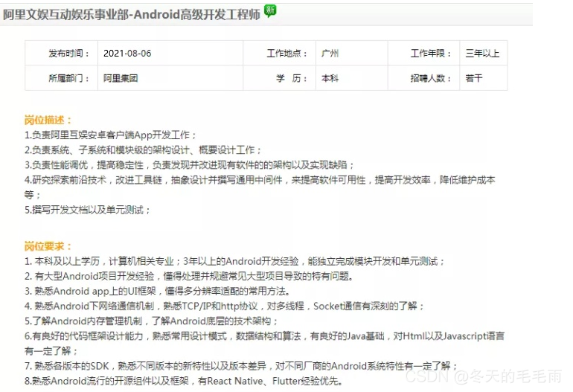Click line 3.负责性能调优，提高稳定性
Image resolution: width=573 pixels, height=392 pixels.
pos(189,165)
